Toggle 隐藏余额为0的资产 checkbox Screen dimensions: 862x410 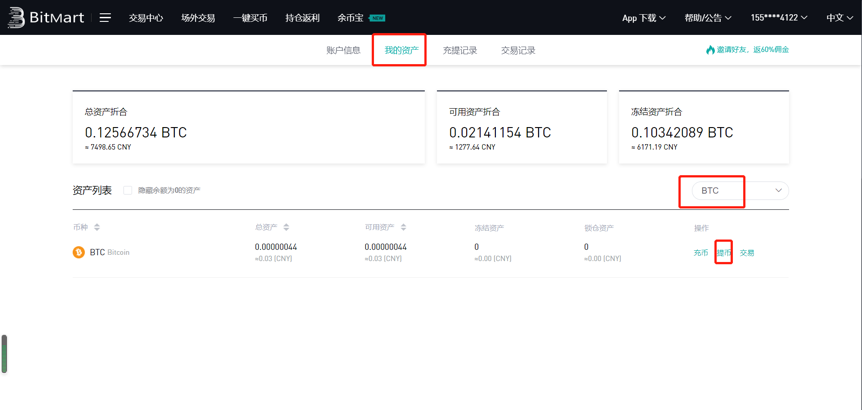tap(128, 190)
